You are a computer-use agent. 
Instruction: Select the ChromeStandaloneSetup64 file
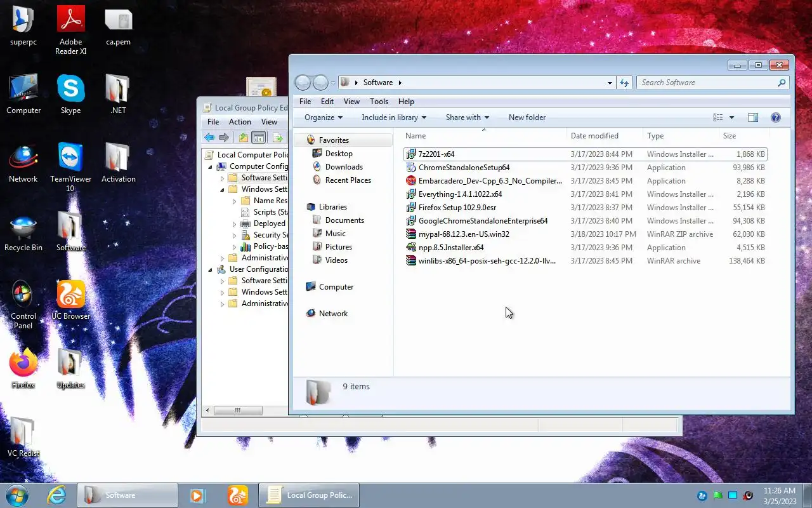coord(585,168)
